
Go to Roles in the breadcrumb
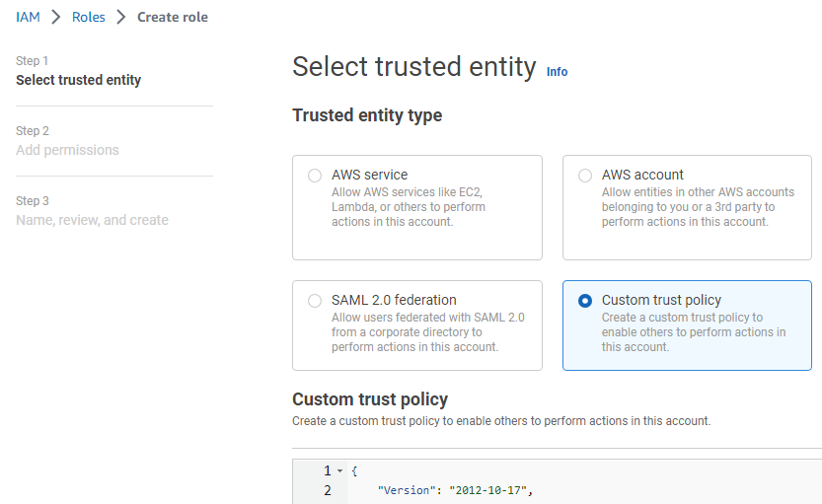click(89, 17)
